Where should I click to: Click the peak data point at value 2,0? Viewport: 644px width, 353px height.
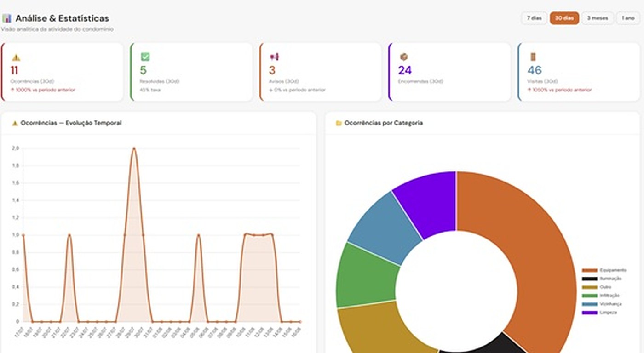tap(134, 148)
